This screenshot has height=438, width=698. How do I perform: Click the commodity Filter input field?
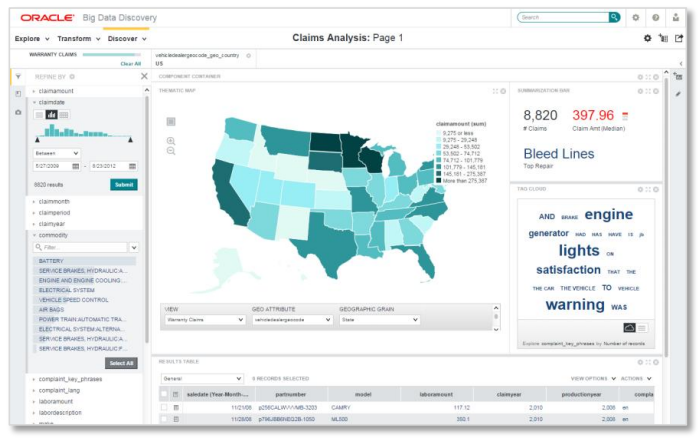point(80,246)
